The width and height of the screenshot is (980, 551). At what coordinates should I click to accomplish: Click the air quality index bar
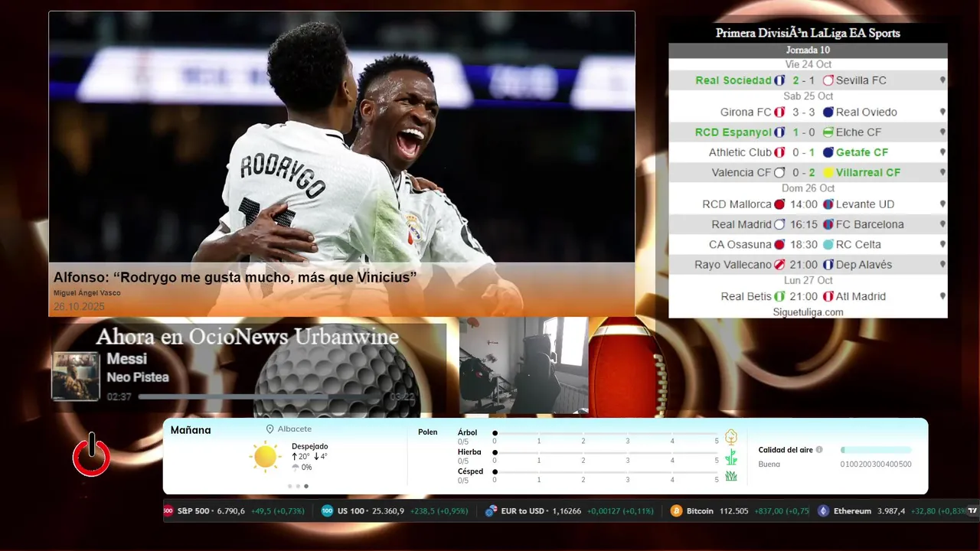coord(876,450)
